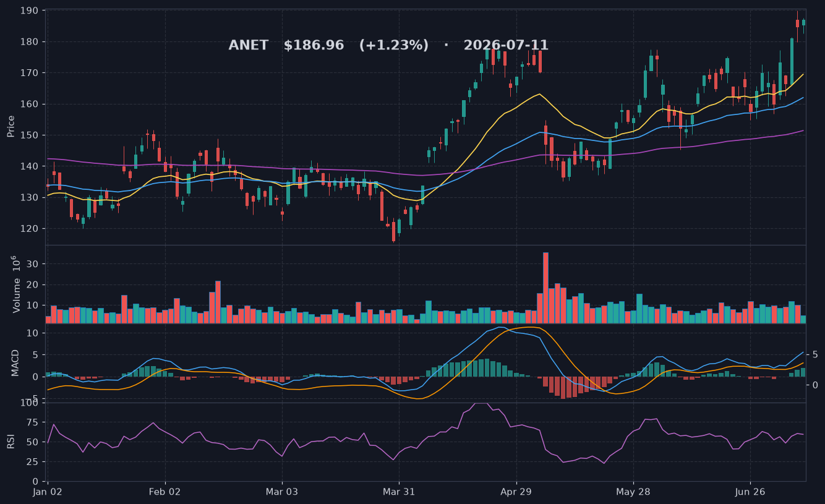Click the tallest volume bar in early May
Image resolution: width=825 pixels, height=504 pixels.
(x=545, y=288)
